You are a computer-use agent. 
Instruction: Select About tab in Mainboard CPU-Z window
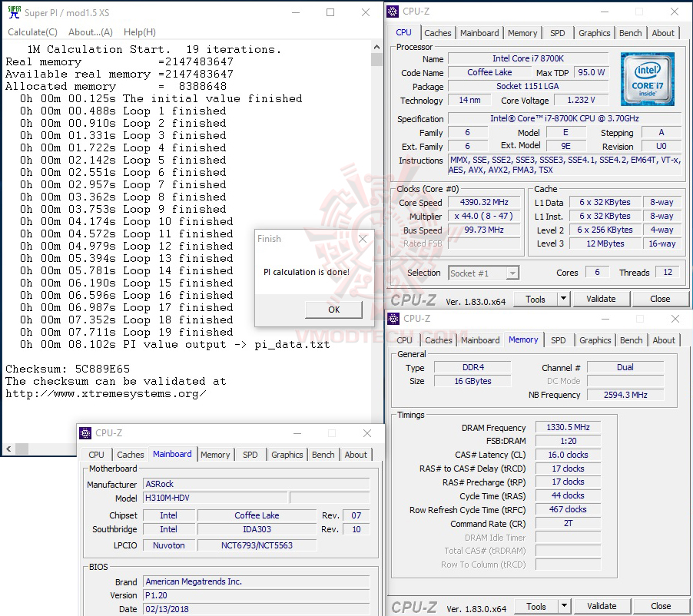[x=356, y=455]
